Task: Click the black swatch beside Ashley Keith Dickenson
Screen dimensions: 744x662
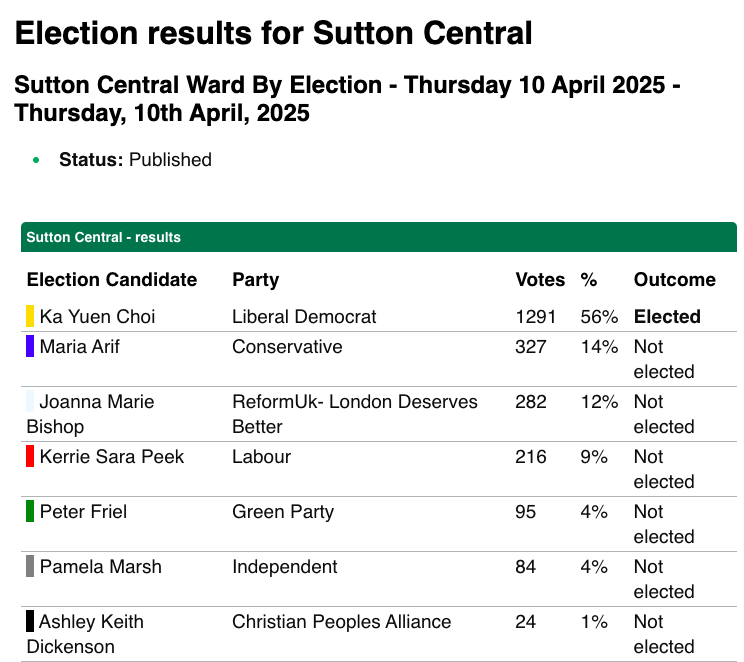Action: click(30, 622)
